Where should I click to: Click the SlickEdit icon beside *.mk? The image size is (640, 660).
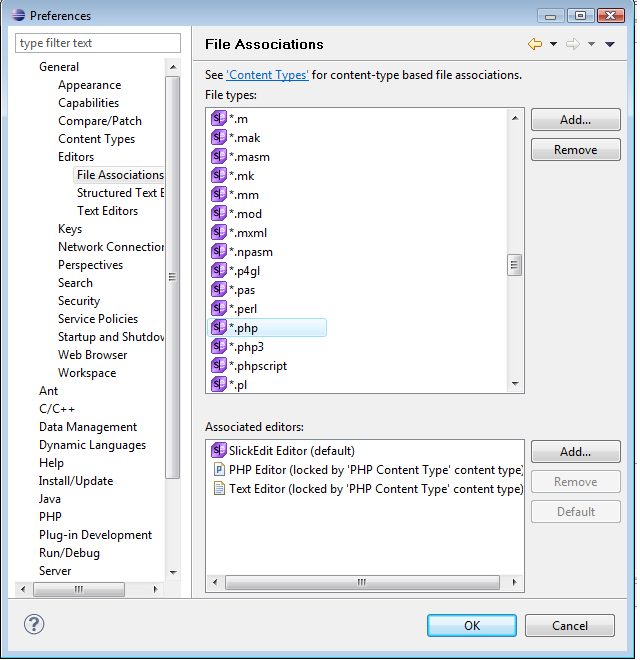pos(219,175)
